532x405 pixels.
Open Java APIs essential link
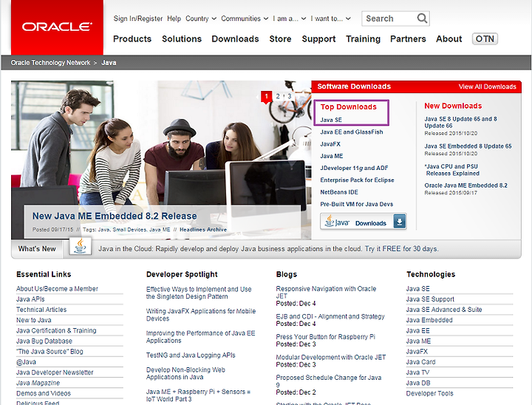point(30,299)
